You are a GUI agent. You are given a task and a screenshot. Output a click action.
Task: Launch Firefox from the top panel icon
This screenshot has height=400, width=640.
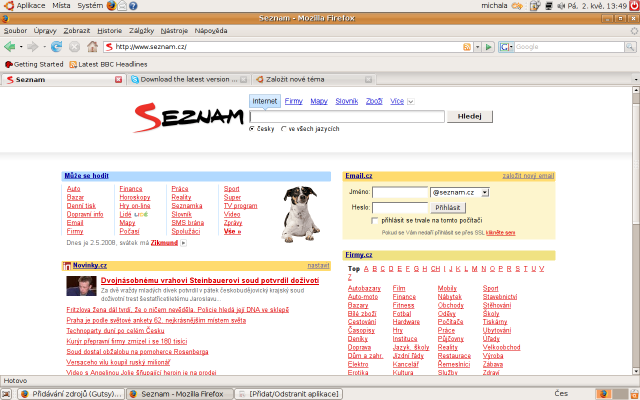(x=111, y=6)
